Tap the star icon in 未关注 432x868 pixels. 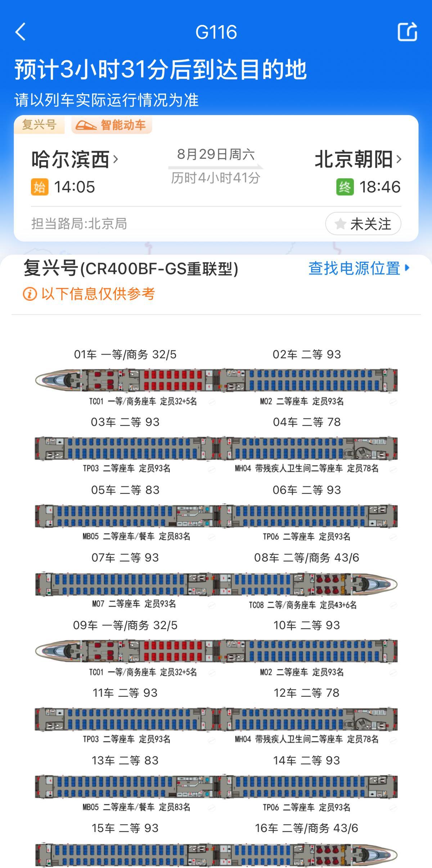click(x=340, y=224)
